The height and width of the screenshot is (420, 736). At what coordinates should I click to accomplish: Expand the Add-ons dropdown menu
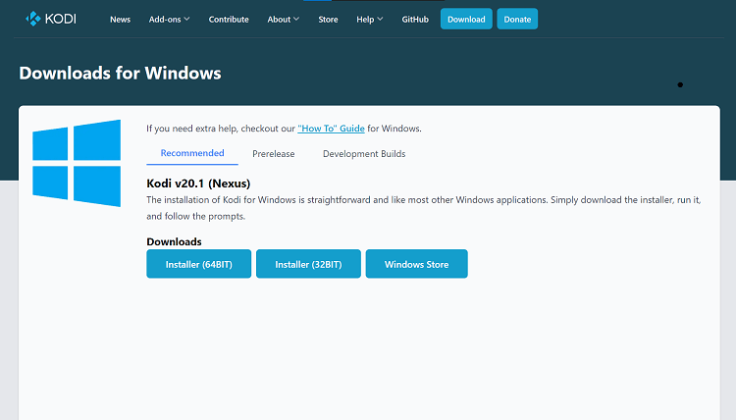169,19
